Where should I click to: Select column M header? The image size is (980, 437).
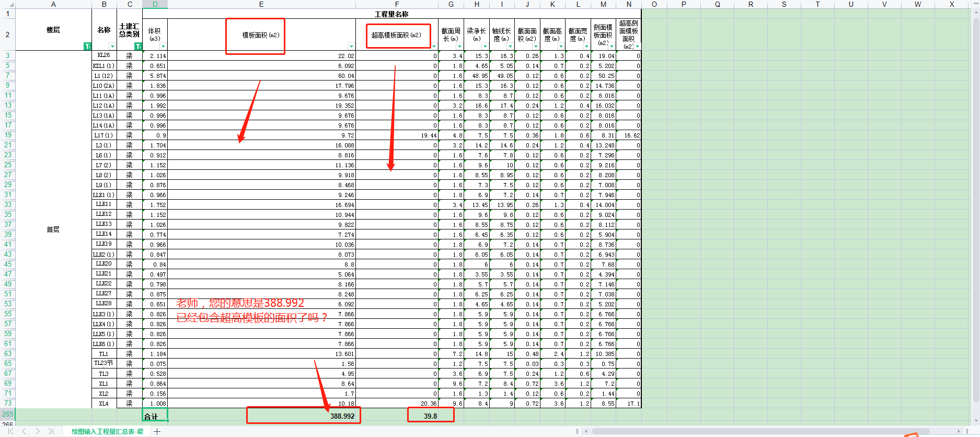pos(603,4)
